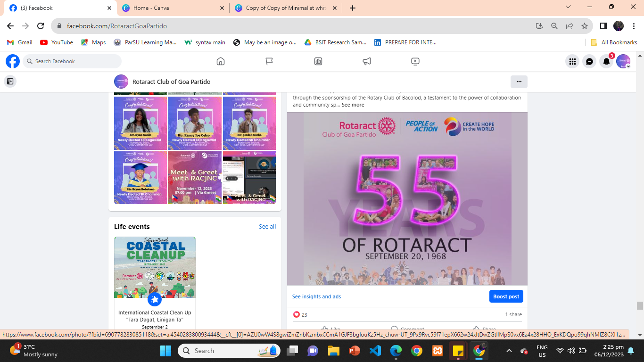This screenshot has height=362, width=644.
Task: Open a new browser tab
Action: [353, 8]
